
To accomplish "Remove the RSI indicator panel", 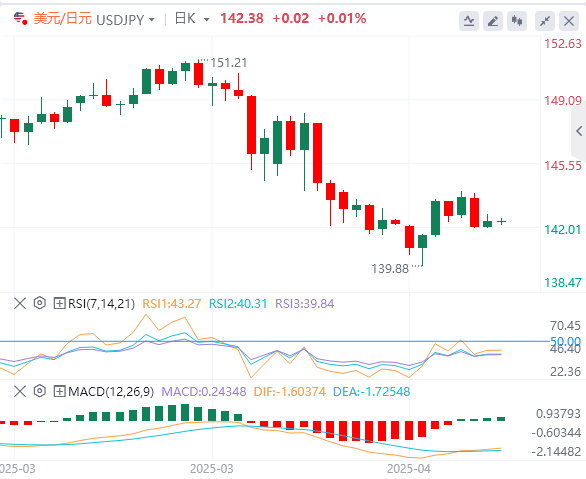I will [20, 303].
